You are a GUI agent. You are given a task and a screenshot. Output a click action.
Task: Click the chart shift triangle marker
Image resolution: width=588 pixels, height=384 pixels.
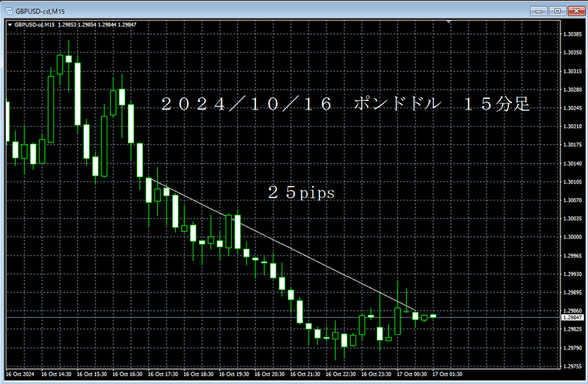point(448,23)
